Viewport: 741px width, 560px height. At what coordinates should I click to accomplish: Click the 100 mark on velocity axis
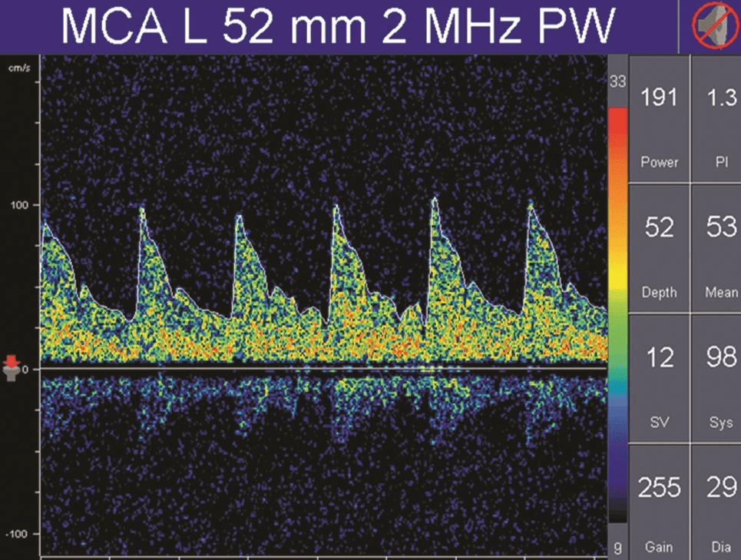[17, 205]
